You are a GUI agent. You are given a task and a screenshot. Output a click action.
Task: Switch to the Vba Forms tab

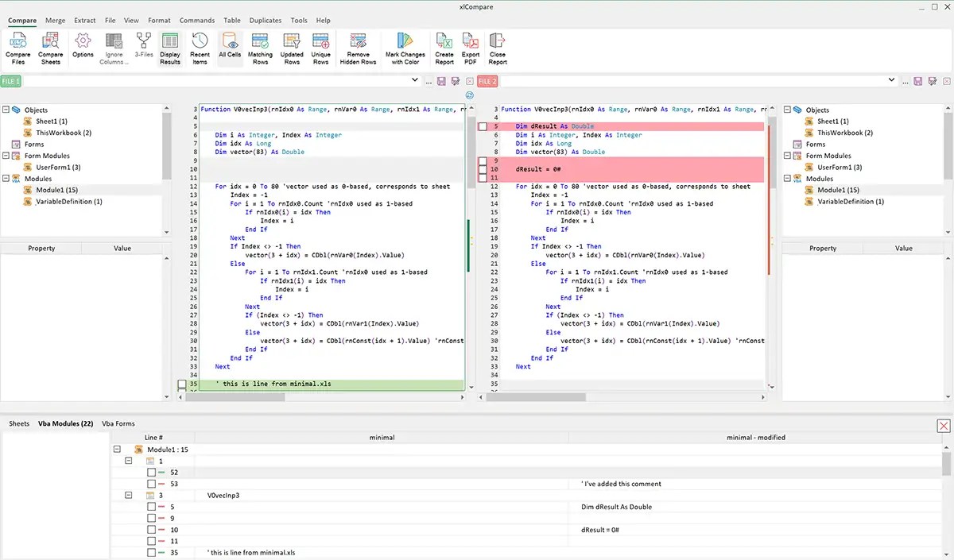[x=118, y=423]
